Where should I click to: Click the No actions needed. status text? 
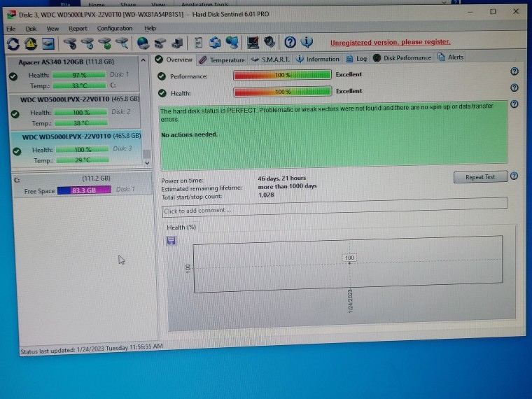point(189,134)
